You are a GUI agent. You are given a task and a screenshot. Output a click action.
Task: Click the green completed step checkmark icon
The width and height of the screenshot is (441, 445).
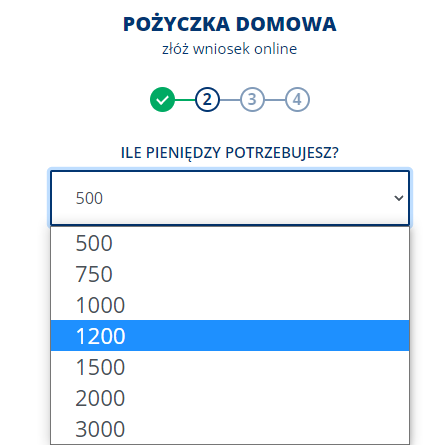(x=162, y=99)
